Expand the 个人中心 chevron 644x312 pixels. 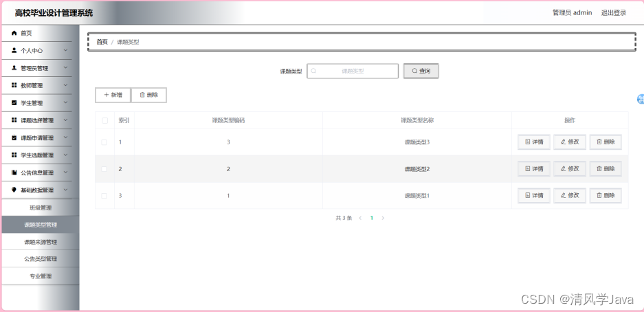(65, 50)
